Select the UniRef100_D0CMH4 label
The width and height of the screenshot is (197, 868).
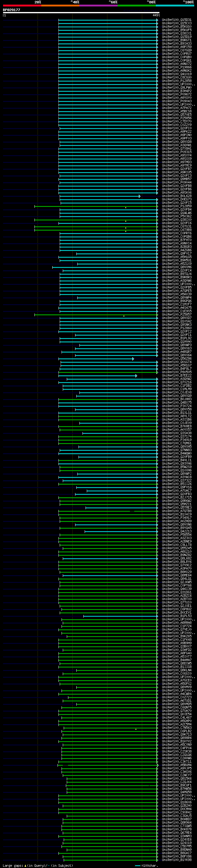pos(177,809)
